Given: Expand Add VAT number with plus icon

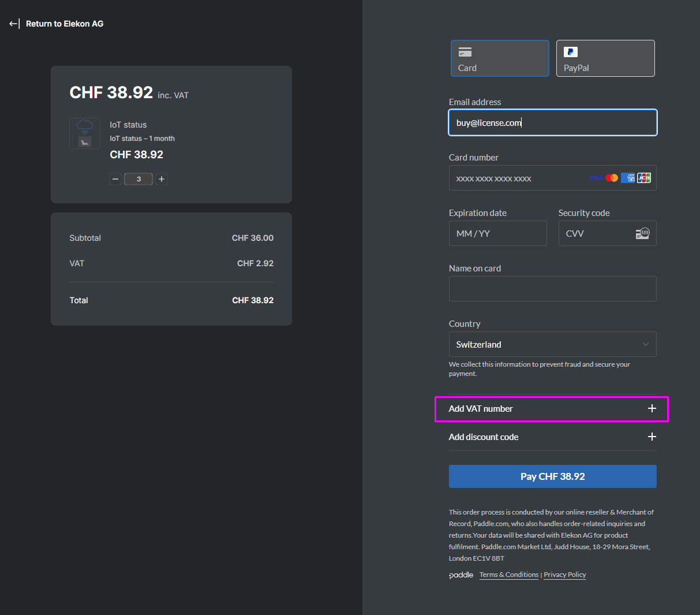Looking at the screenshot, I should (x=652, y=408).
